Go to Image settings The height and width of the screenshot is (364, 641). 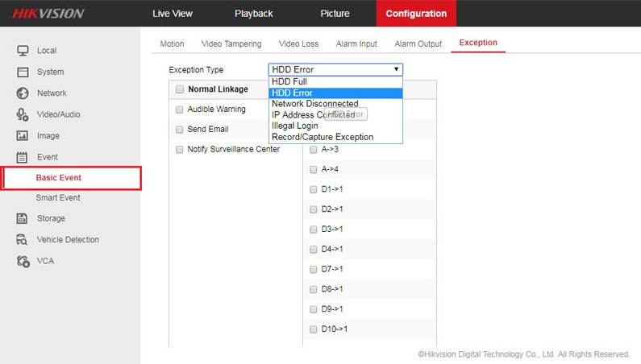(48, 135)
